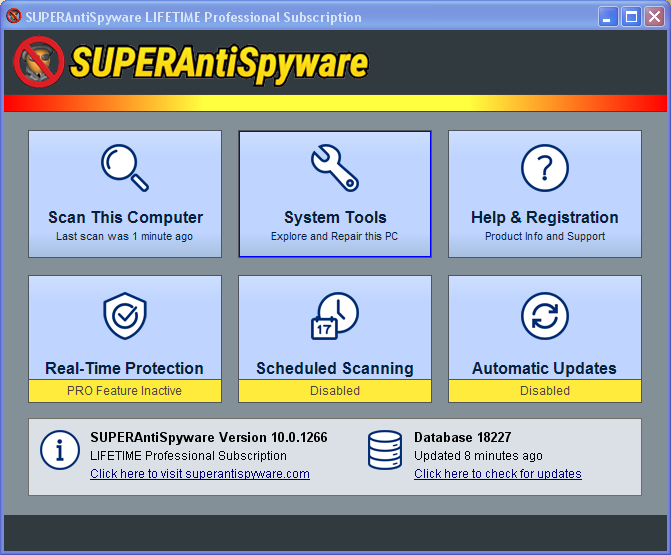Image resolution: width=671 pixels, height=555 pixels.
Task: Click the question mark help icon
Action: (x=545, y=168)
